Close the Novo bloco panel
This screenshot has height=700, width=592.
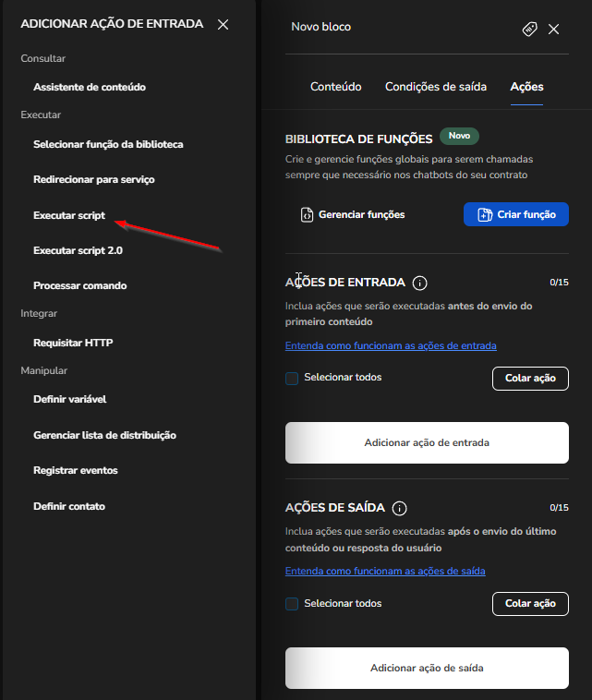point(553,30)
